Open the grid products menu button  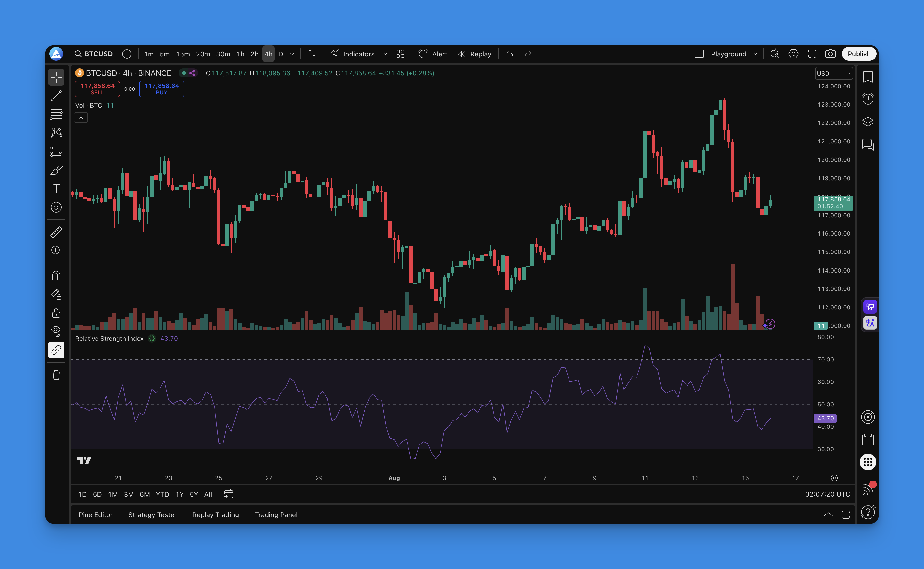pyautogui.click(x=868, y=462)
